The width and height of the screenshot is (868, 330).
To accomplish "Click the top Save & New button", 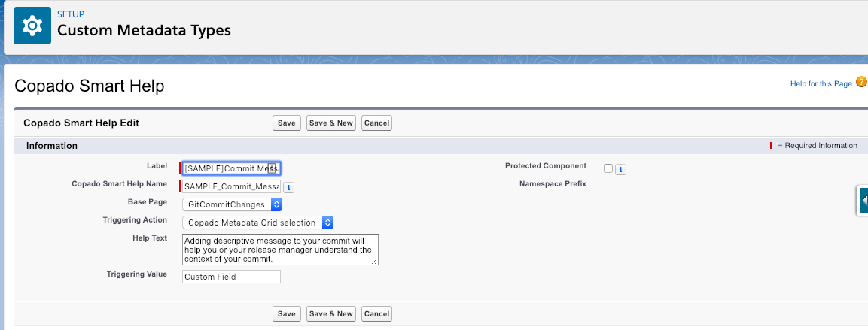I will click(330, 123).
